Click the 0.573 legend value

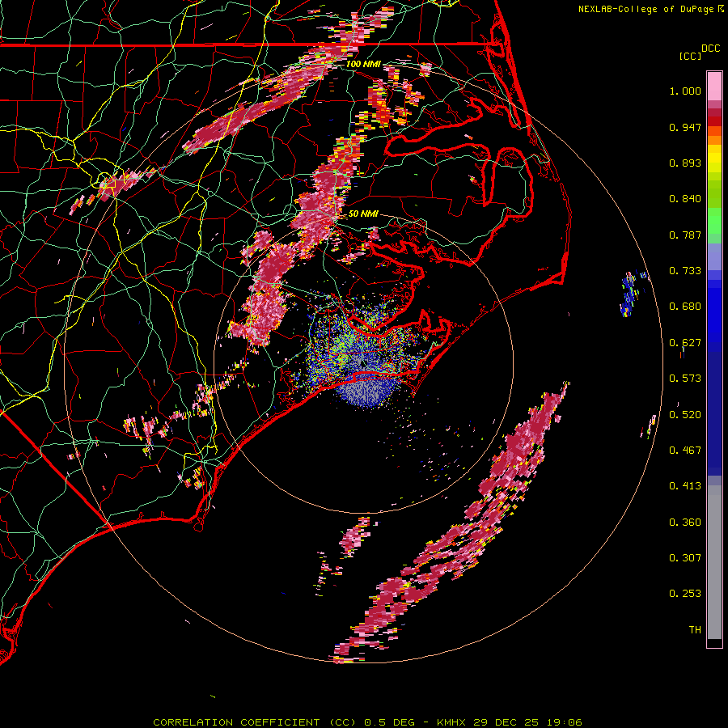coord(685,379)
